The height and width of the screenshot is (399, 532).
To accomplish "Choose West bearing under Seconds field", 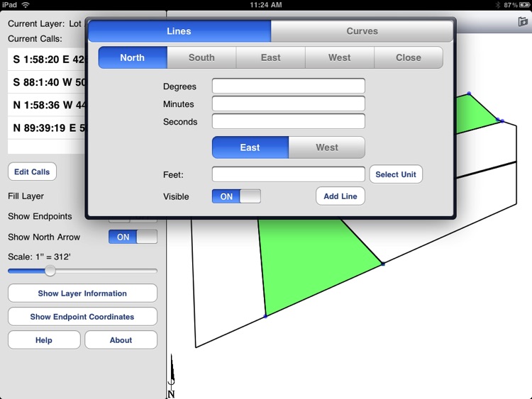I will click(327, 147).
